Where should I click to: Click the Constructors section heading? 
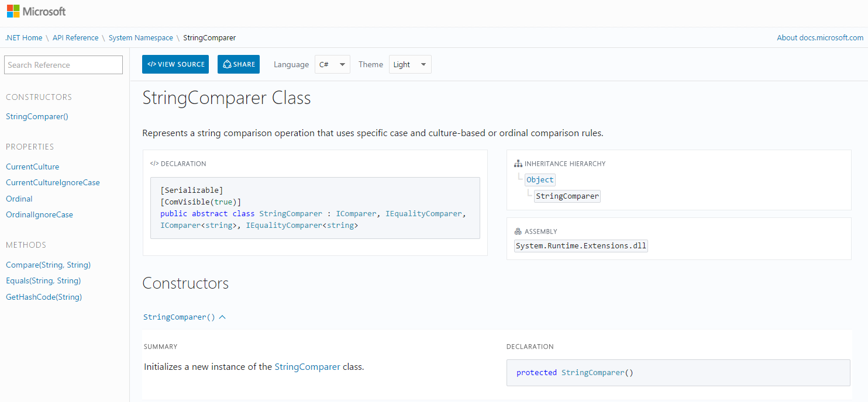186,283
